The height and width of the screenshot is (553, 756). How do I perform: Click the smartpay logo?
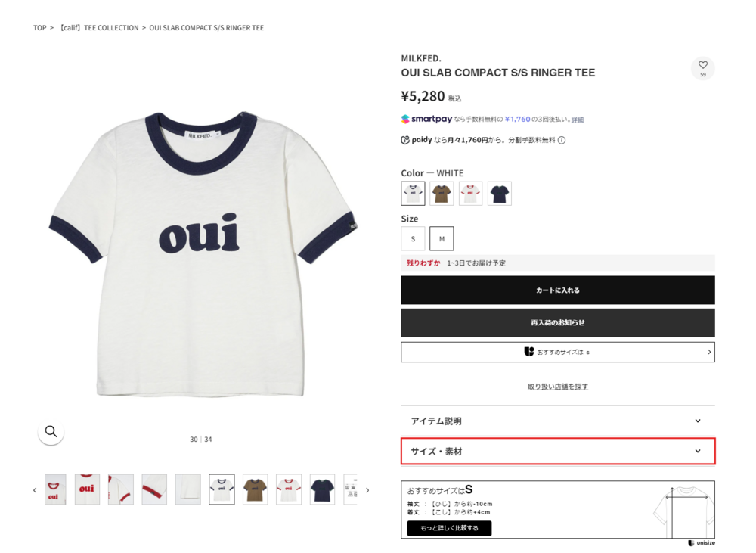click(426, 120)
